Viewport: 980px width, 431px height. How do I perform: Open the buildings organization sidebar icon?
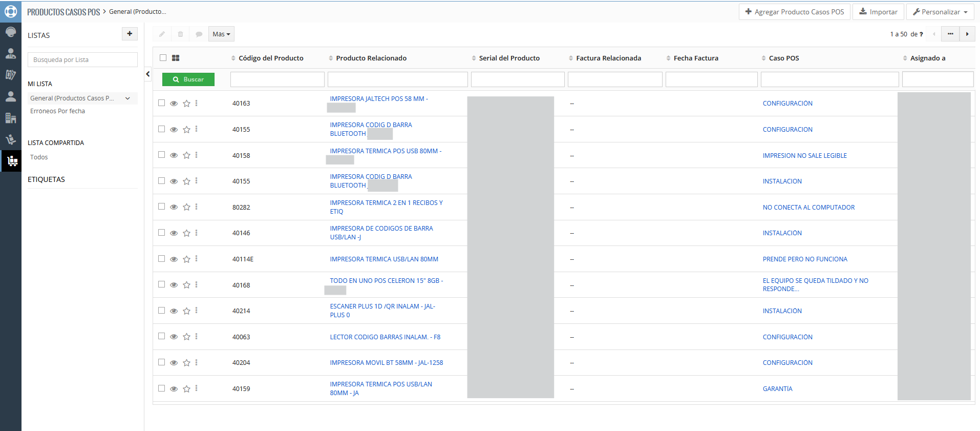pyautogui.click(x=11, y=118)
